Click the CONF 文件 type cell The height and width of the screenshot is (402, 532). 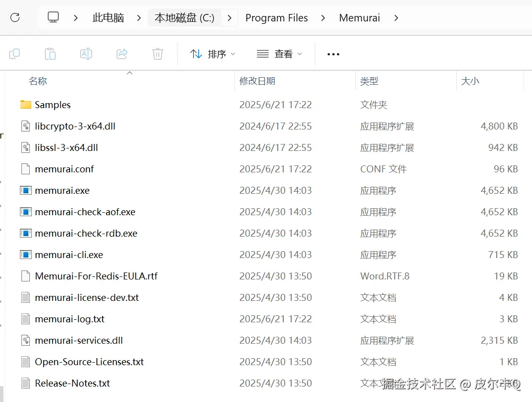[x=383, y=169]
